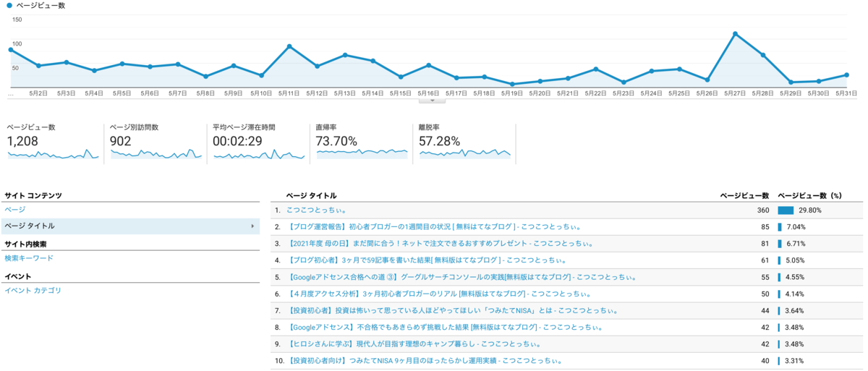Click the 4.55% percentage value
This screenshot has width=868, height=371.
click(795, 277)
